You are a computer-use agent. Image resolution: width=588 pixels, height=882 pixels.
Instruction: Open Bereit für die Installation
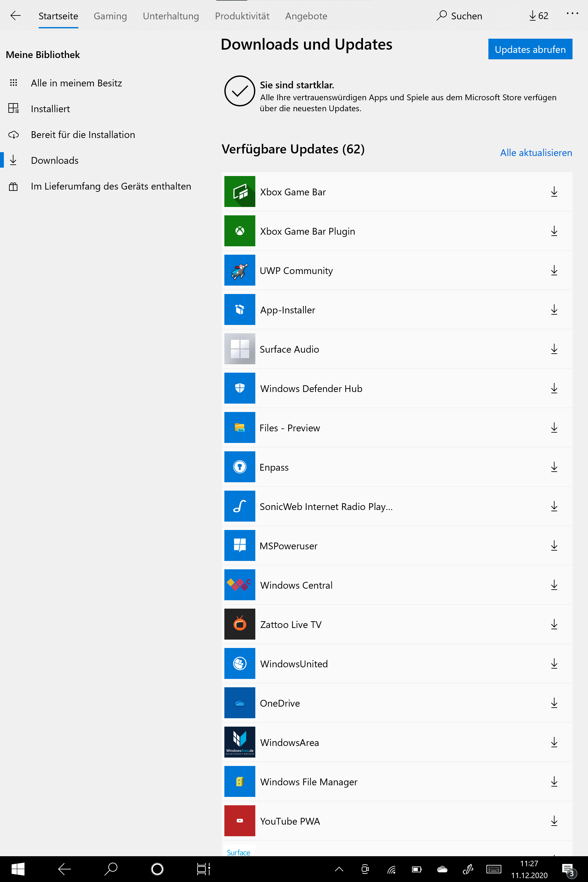point(83,135)
